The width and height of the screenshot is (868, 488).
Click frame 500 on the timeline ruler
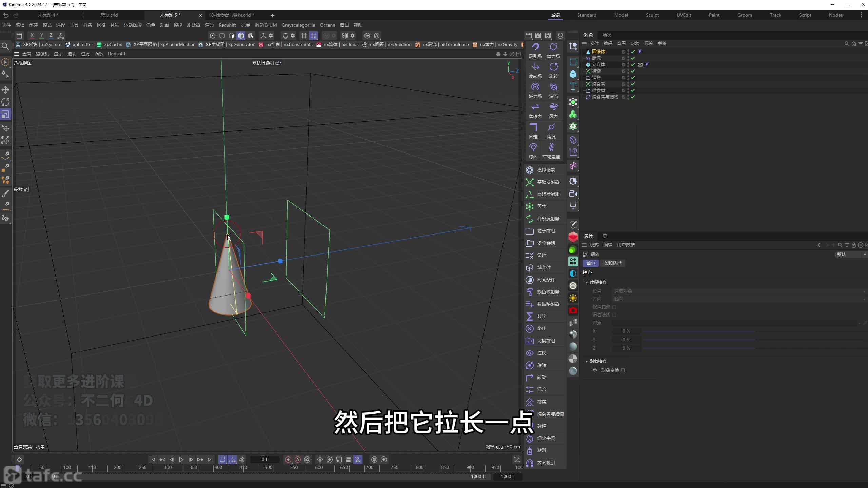coord(269,468)
